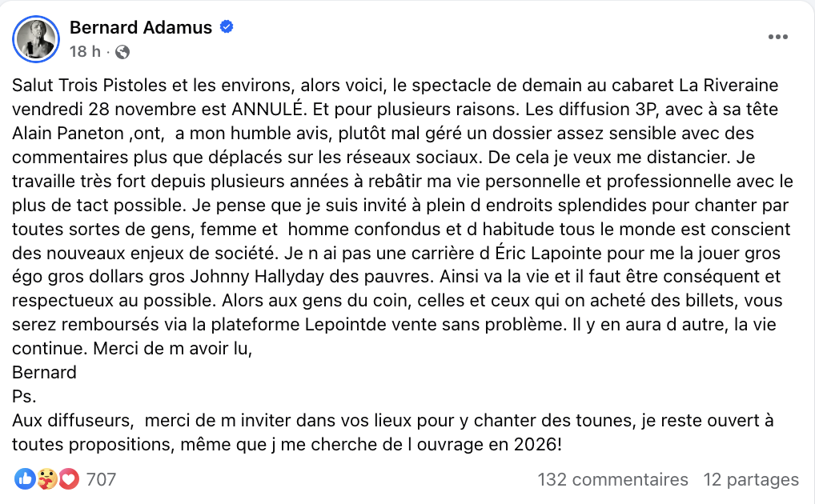This screenshot has height=504, width=815.
Task: Open the 132 commentaires link
Action: pyautogui.click(x=612, y=479)
